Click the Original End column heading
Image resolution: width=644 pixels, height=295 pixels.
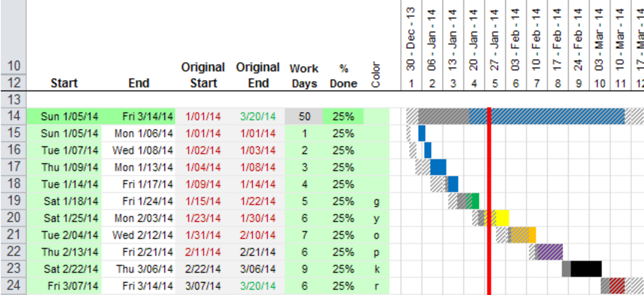pyautogui.click(x=258, y=75)
